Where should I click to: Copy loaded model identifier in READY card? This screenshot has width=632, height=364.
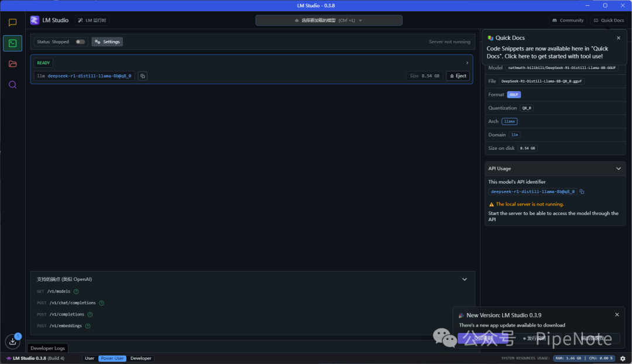click(x=143, y=75)
